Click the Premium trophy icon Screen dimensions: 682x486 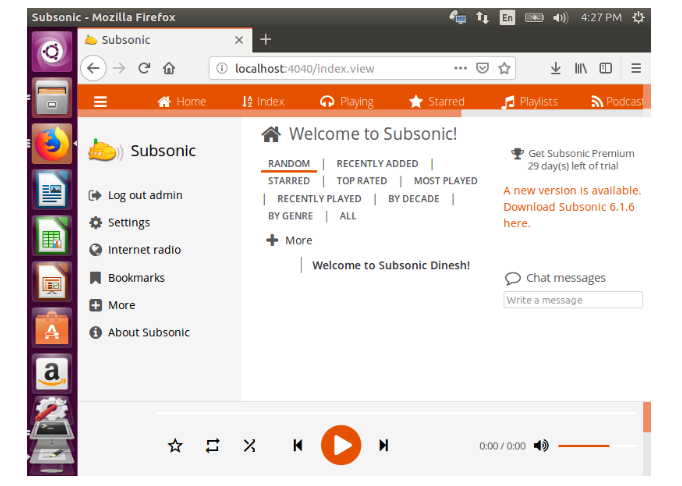(517, 154)
